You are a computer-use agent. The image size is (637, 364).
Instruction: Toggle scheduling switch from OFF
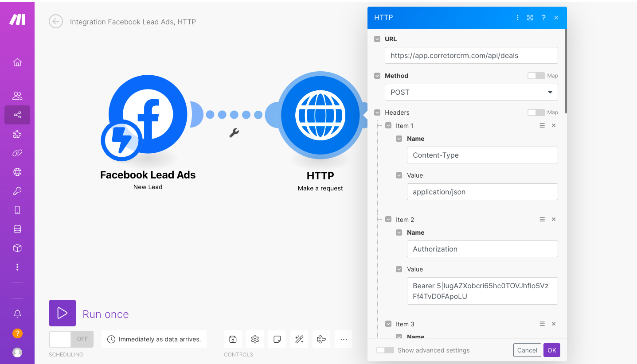point(71,339)
